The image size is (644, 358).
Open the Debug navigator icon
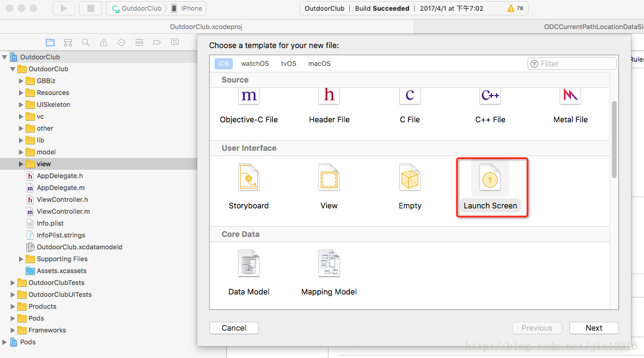tap(139, 42)
